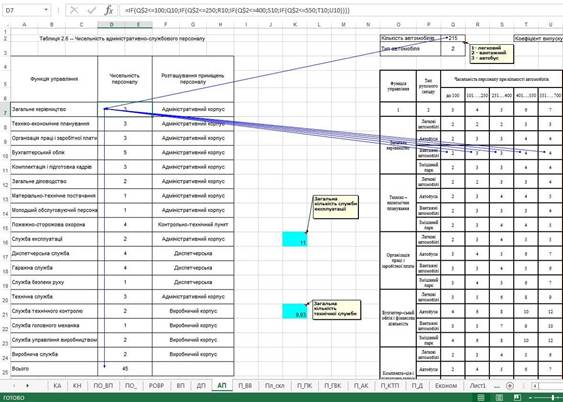Open the РОВР sheet tab
563x402 pixels.
tap(156, 385)
